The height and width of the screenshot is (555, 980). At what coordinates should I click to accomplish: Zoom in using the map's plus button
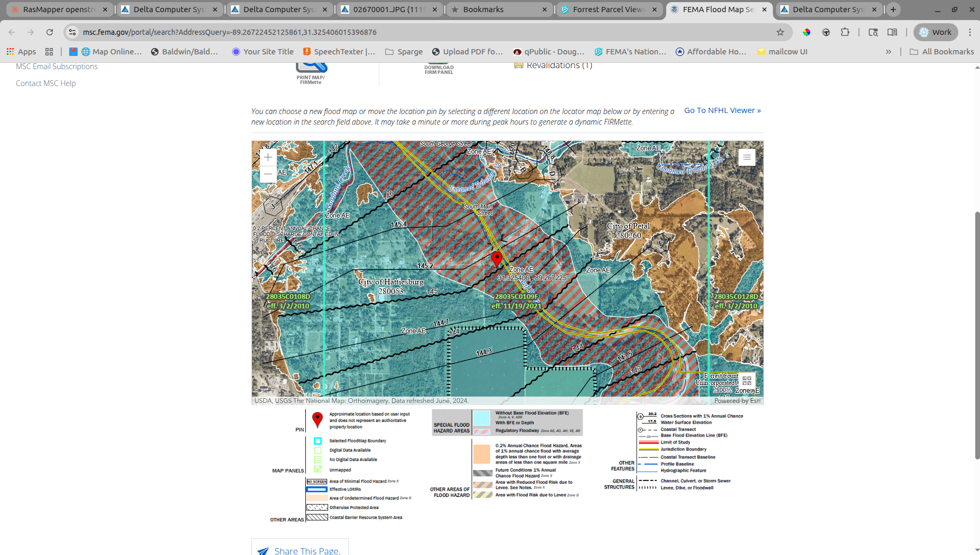point(268,156)
